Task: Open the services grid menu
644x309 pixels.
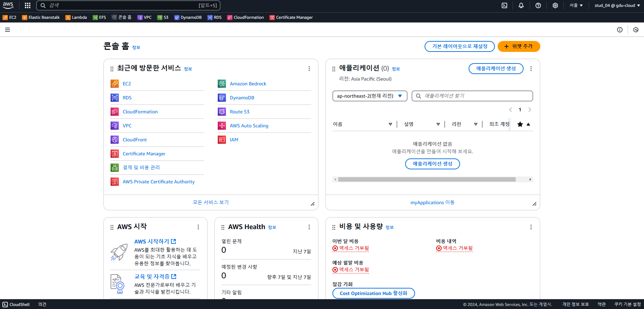Action: click(x=28, y=5)
